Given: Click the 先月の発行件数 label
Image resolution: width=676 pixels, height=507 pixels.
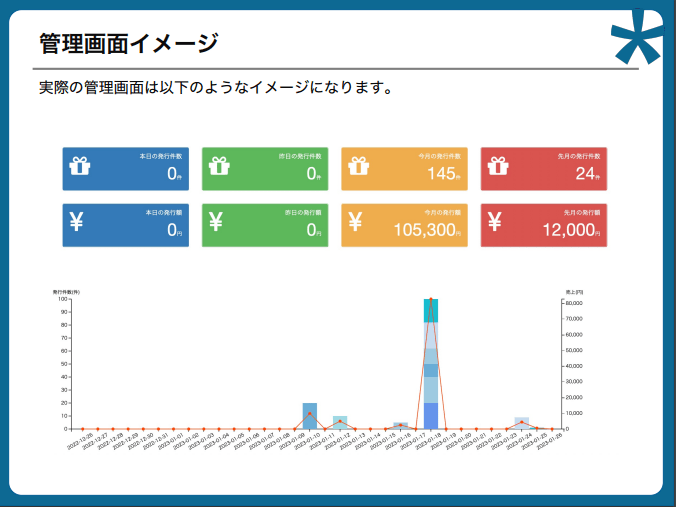Looking at the screenshot, I should (x=579, y=156).
